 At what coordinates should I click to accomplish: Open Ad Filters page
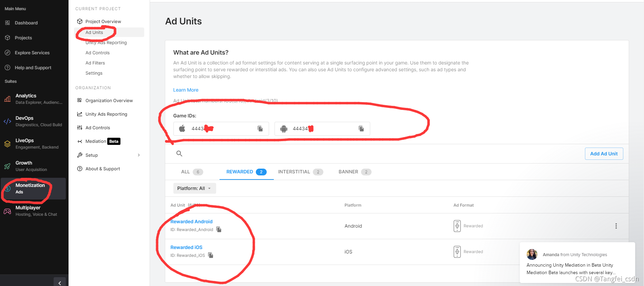click(95, 63)
